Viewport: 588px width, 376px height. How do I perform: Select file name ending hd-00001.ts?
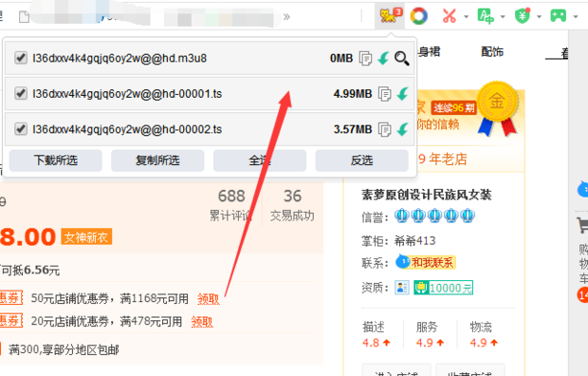[x=127, y=94]
